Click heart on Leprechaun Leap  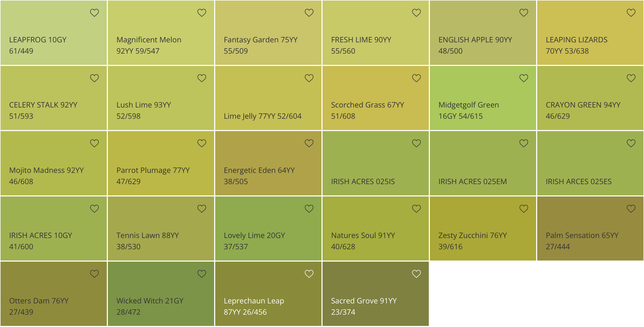[x=309, y=274]
